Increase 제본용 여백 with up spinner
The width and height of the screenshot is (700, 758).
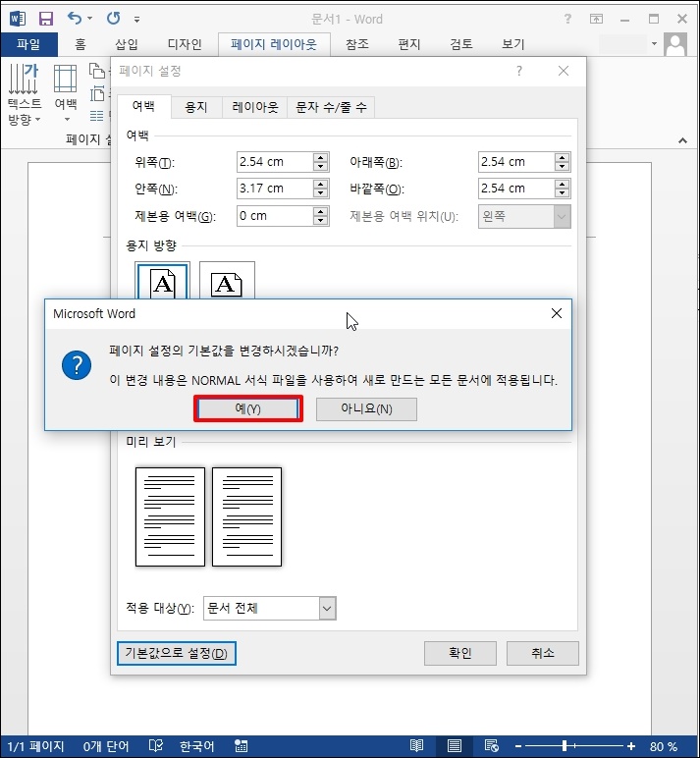[320, 211]
